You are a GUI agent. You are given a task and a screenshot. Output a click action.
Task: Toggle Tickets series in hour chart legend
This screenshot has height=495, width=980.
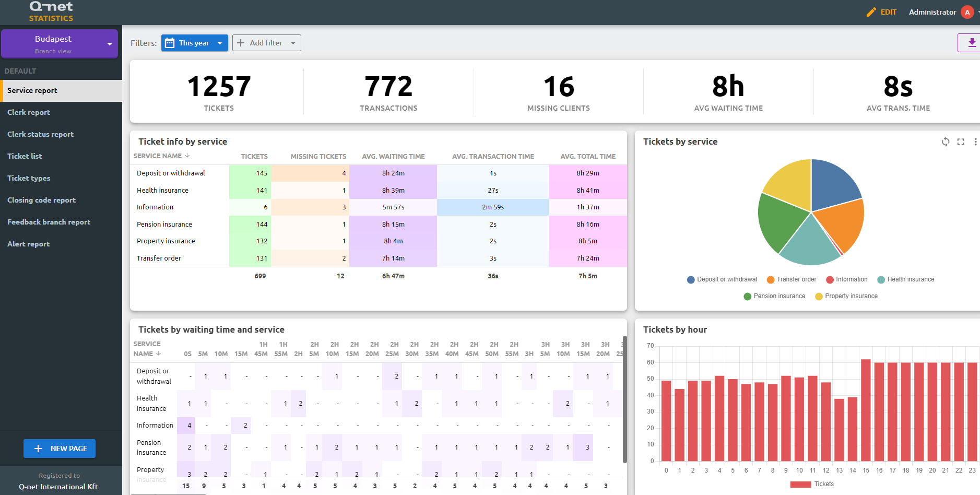pyautogui.click(x=812, y=484)
